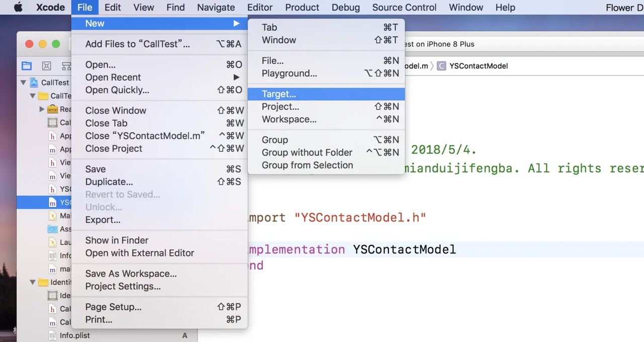644x342 pixels.
Task: Click the "YSContactModel.h" import string
Action: (x=360, y=218)
